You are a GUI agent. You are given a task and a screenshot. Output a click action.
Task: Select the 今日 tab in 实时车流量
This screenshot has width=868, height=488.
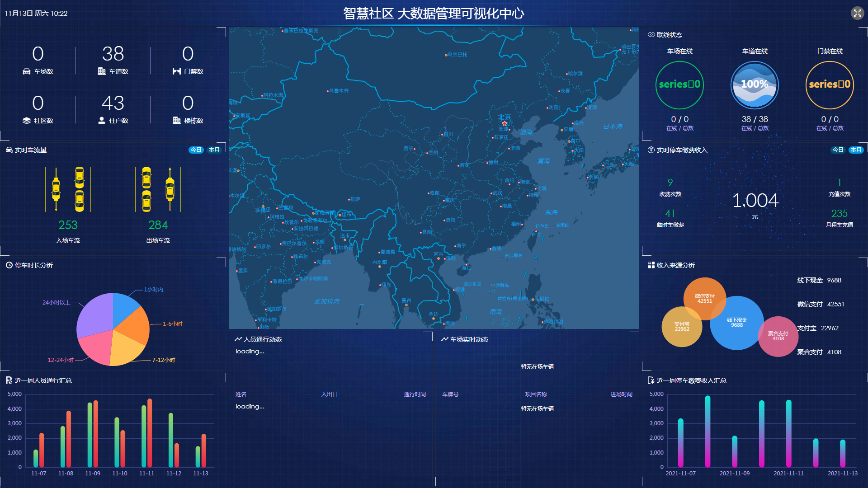tap(196, 150)
